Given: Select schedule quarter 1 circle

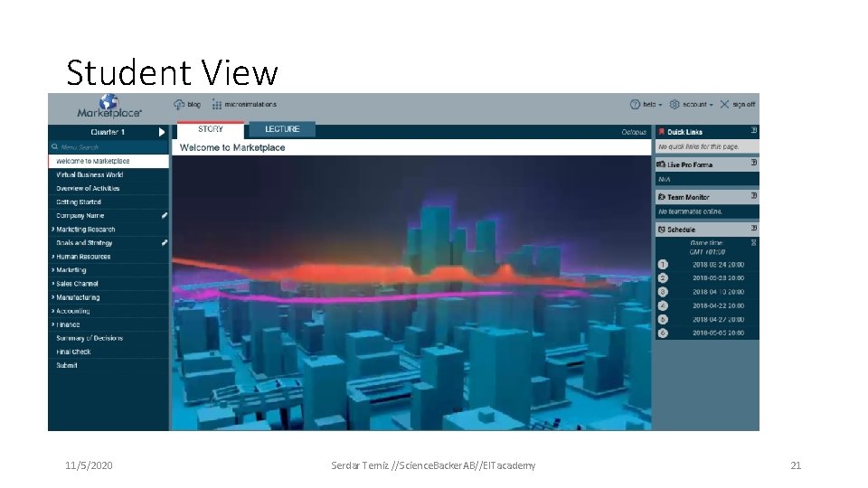Looking at the screenshot, I should click(663, 265).
